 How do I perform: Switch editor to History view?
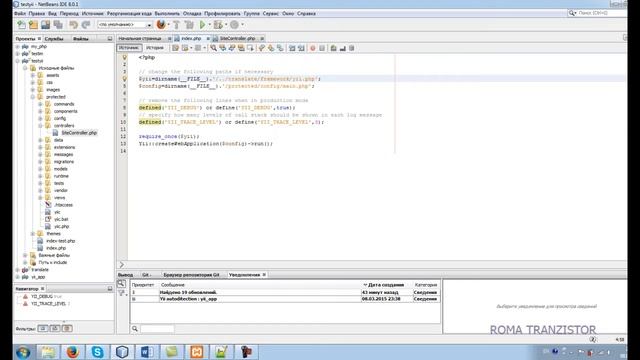pos(155,48)
